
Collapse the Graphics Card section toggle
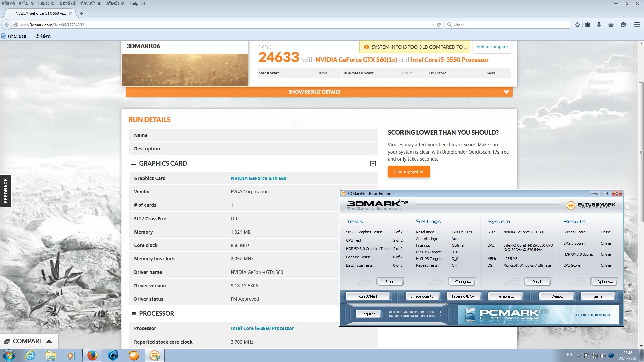[373, 164]
